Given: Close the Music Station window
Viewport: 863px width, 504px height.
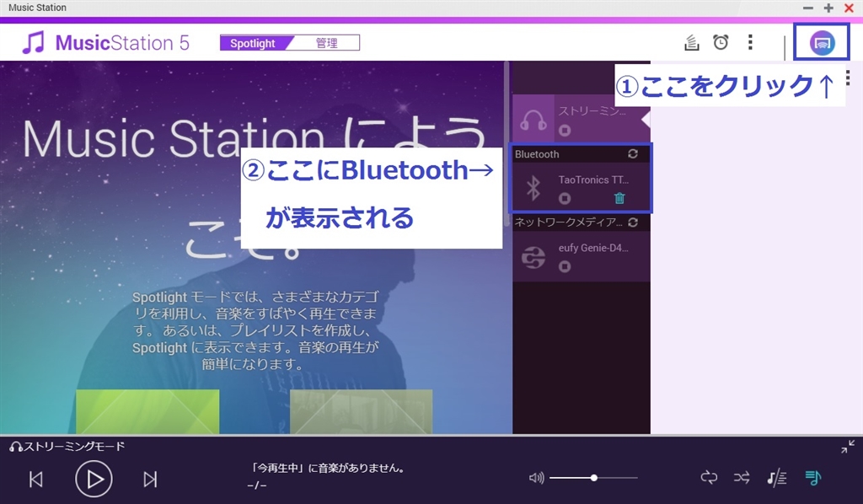Looking at the screenshot, I should click(x=850, y=8).
